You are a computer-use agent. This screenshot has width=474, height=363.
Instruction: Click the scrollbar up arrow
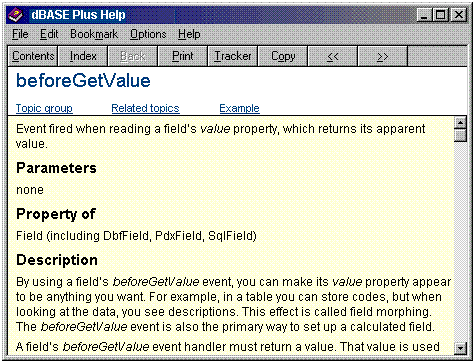point(460,123)
